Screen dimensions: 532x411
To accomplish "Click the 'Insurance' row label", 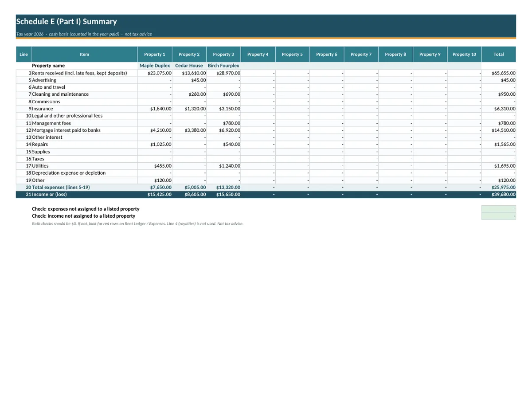I will [43, 109].
